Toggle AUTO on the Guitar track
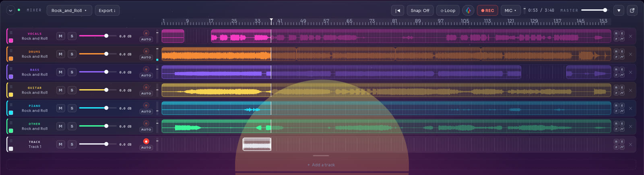Image resolution: width=644 pixels, height=175 pixels. click(x=146, y=94)
